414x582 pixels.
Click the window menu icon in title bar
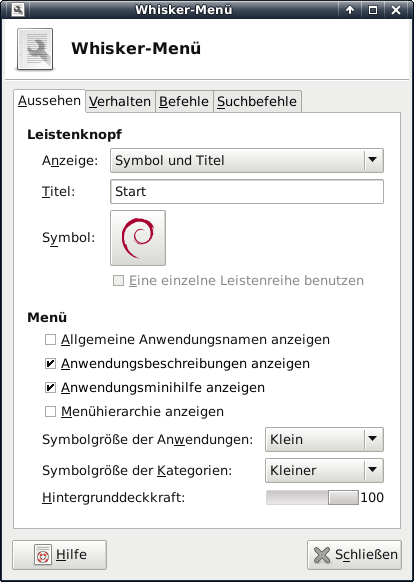17,10
